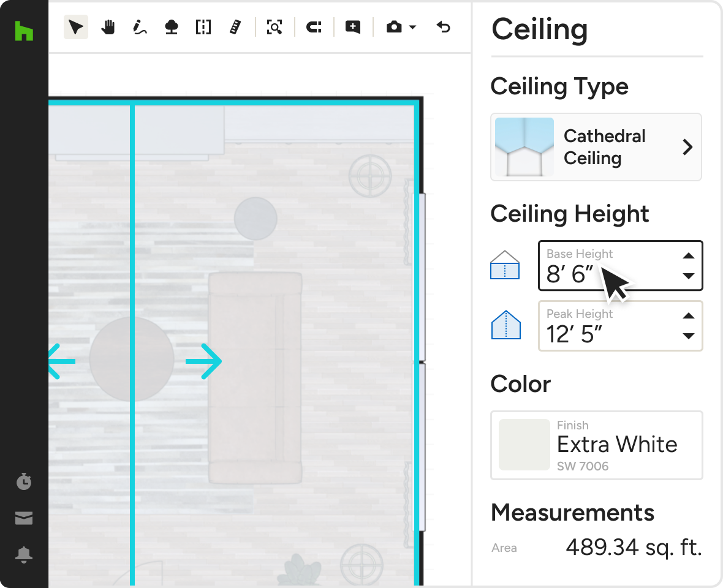Decrease Peak Height with down arrow
The height and width of the screenshot is (588, 723).
(689, 336)
